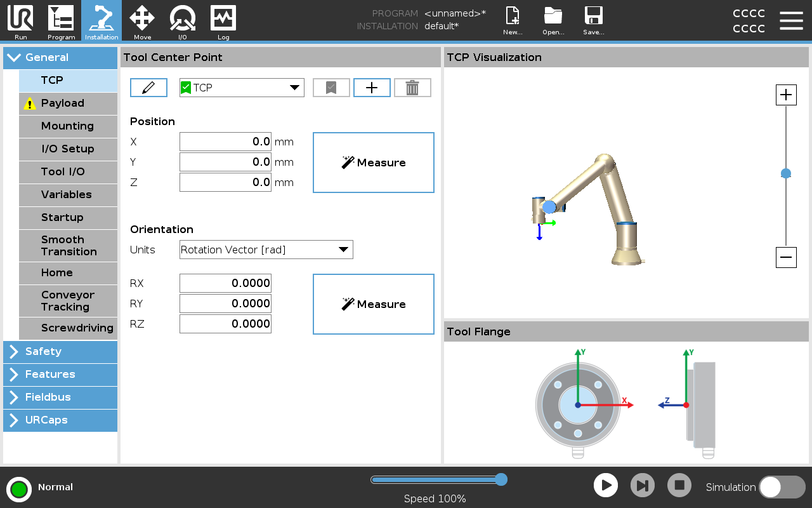Open the I/O tab icon
This screenshot has width=812, height=508.
click(x=183, y=21)
